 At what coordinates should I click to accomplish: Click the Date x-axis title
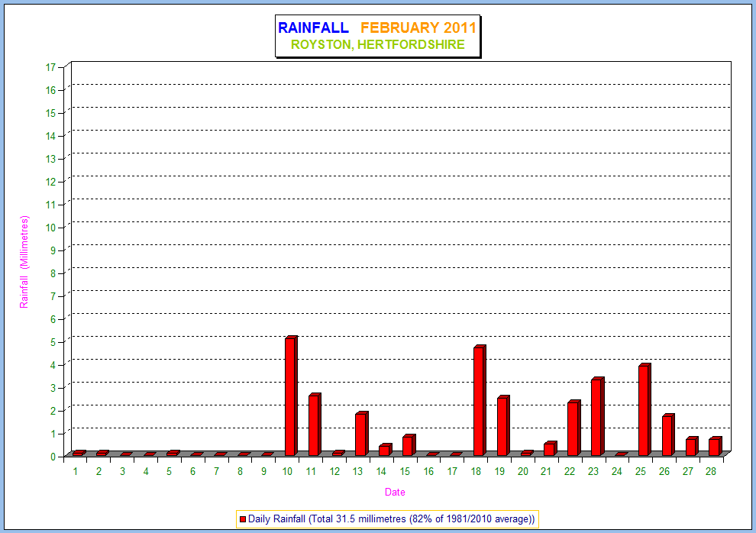point(395,493)
